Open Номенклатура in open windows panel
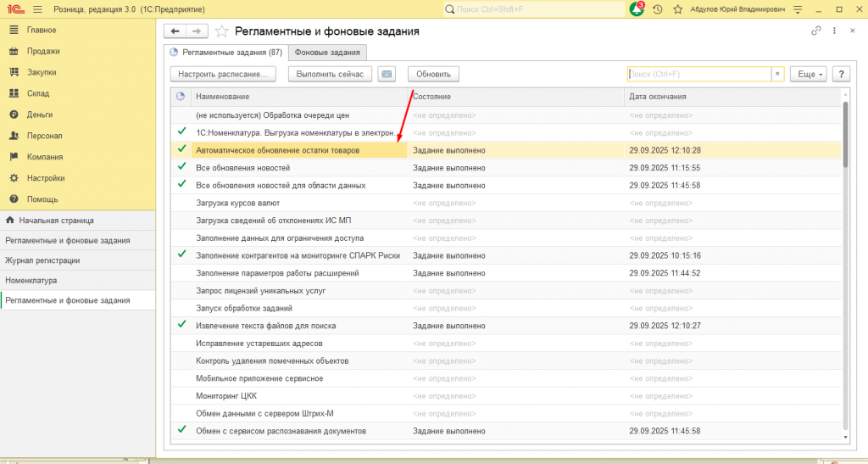Screen dimensions: 868x464 tap(77, 280)
